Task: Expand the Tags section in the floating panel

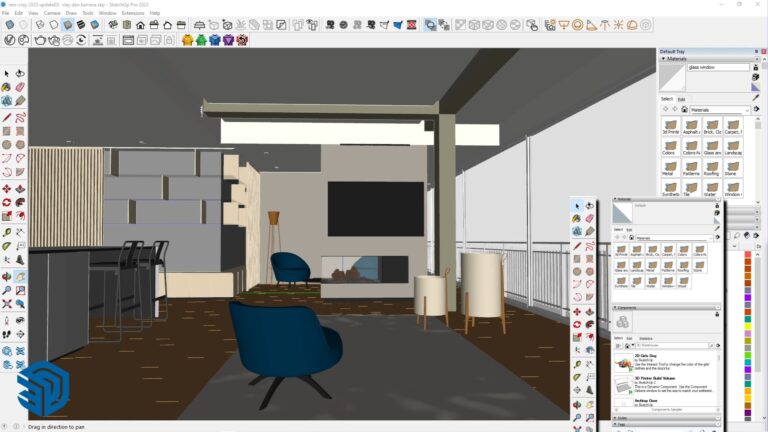Action: point(666,424)
